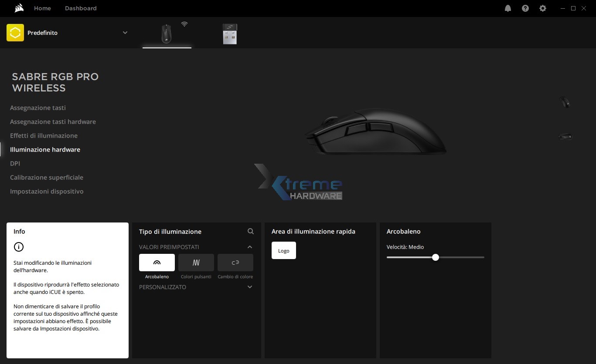This screenshot has height=364, width=596.
Task: Select the wireless USB dongle device
Action: (229, 34)
